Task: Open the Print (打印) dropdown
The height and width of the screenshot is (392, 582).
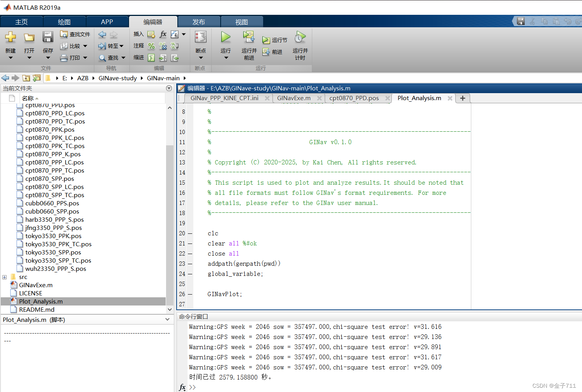Action: [x=85, y=58]
